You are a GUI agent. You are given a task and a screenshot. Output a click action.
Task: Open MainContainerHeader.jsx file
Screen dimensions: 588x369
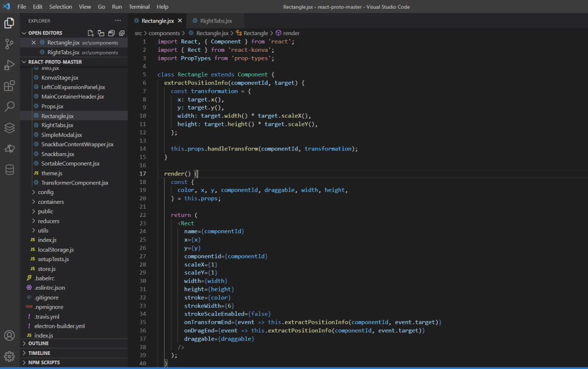coord(73,97)
